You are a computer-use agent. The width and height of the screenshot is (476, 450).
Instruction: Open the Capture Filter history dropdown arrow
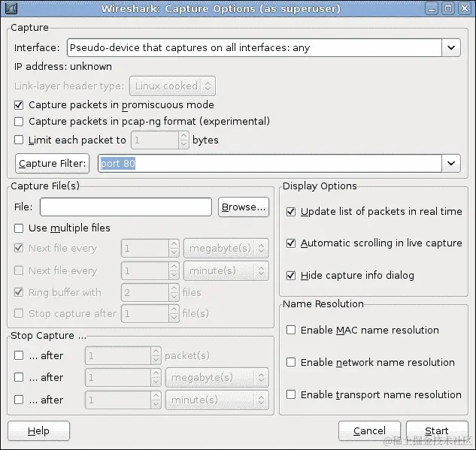tap(451, 163)
